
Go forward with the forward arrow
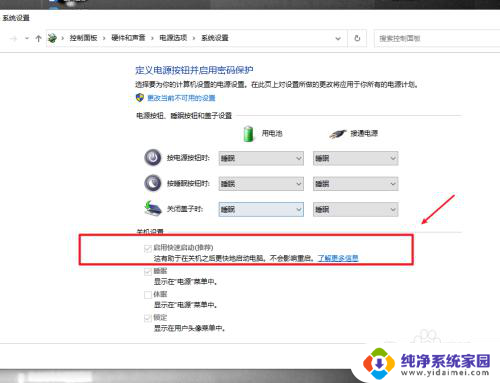click(x=13, y=38)
